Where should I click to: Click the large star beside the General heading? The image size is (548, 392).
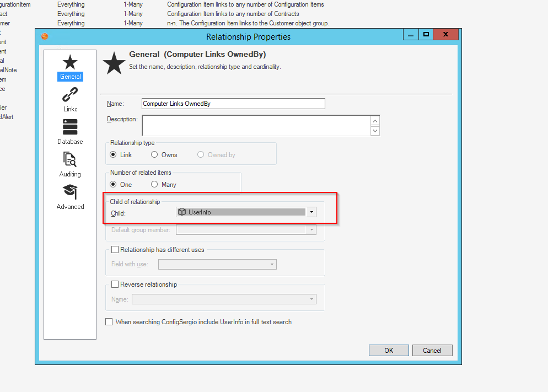[x=114, y=62]
